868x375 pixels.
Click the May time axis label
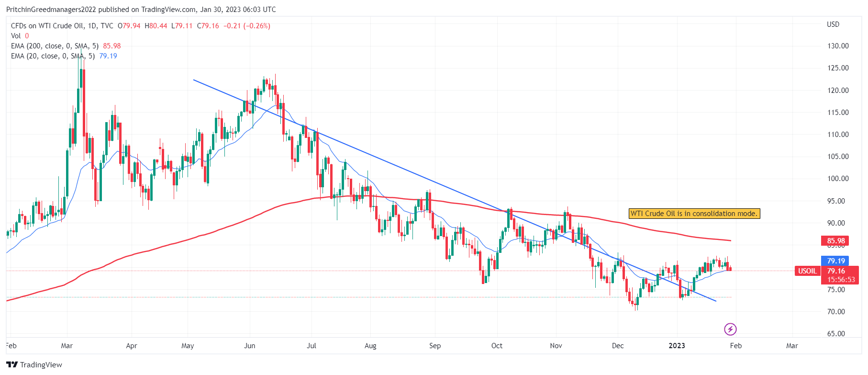tap(188, 346)
